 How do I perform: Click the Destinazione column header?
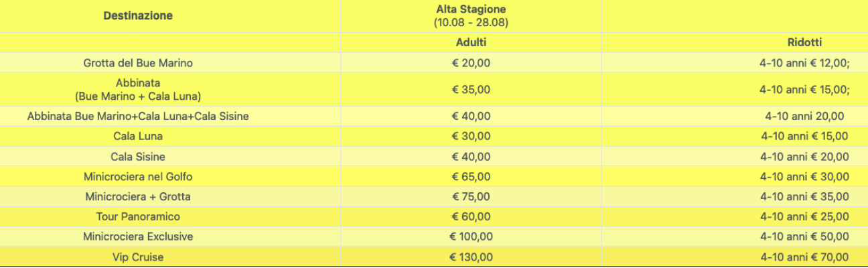click(138, 16)
